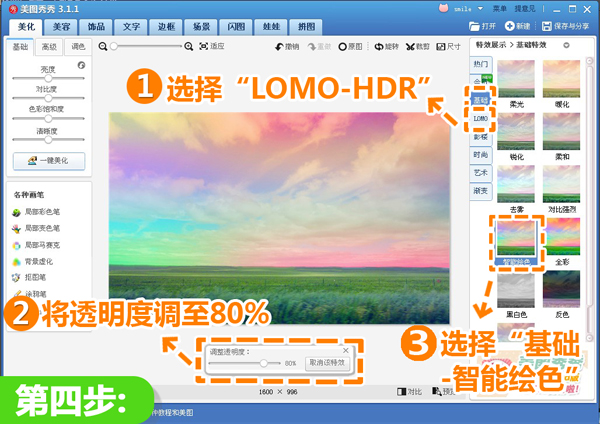Close the 调整透明度 popup
Image resolution: width=600 pixels, height=424 pixels.
pyautogui.click(x=346, y=351)
